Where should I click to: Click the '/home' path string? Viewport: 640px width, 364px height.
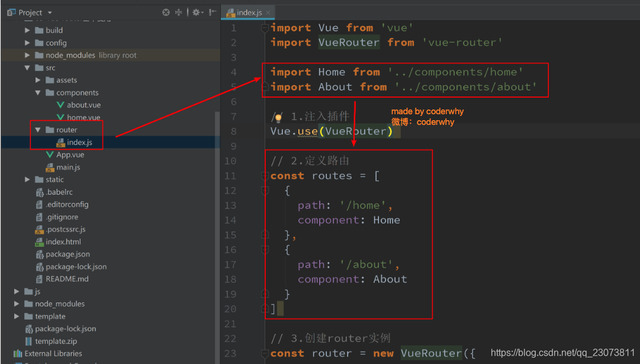click(x=362, y=205)
